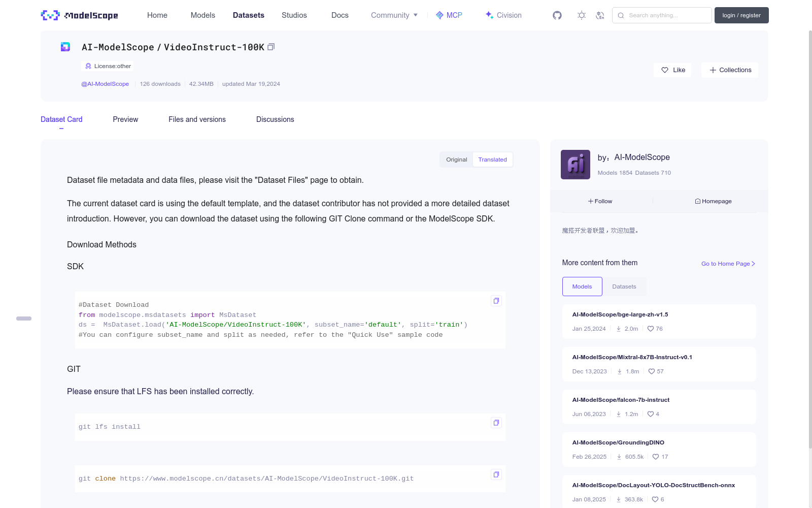Open the GitHub icon link
The height and width of the screenshot is (508, 812).
pos(557,15)
